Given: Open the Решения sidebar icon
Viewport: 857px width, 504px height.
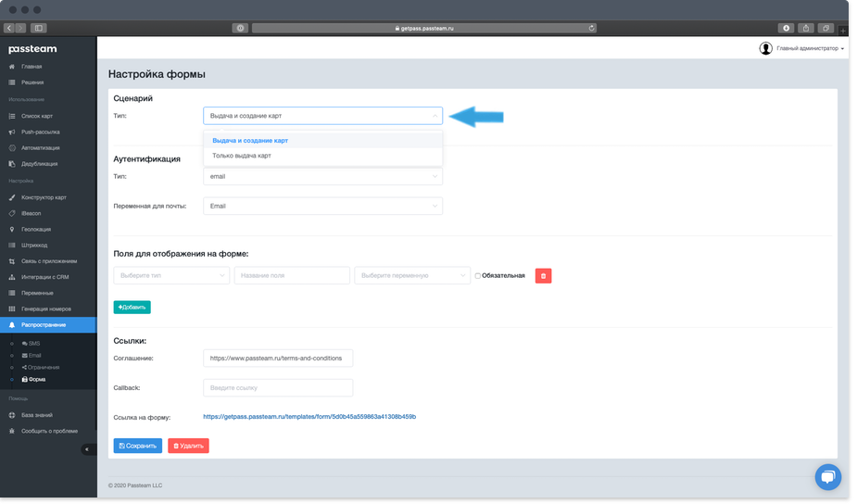Looking at the screenshot, I should tap(12, 82).
